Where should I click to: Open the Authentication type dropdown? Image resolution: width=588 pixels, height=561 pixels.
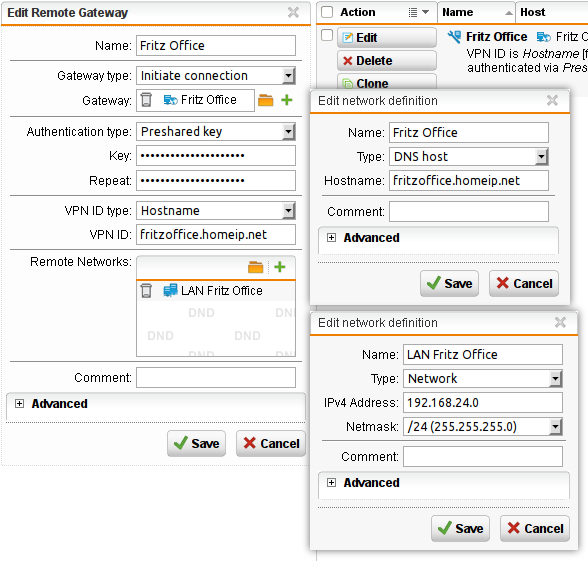[x=288, y=132]
